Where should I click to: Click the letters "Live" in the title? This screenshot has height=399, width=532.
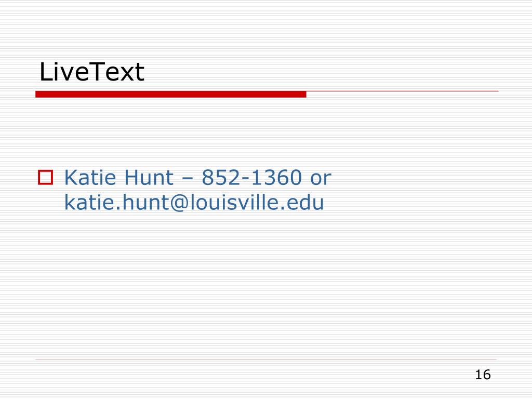(x=62, y=72)
